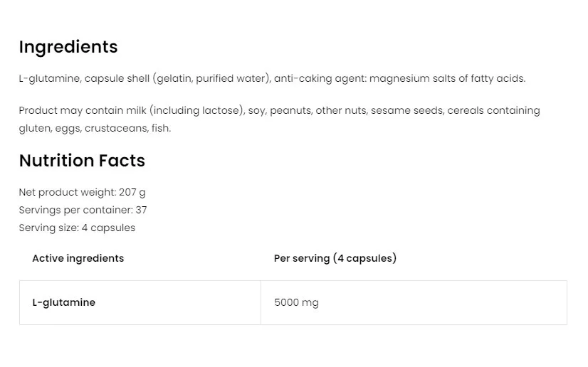
Task: Click magnesium salts of fatty acids
Action: pyautogui.click(x=447, y=78)
